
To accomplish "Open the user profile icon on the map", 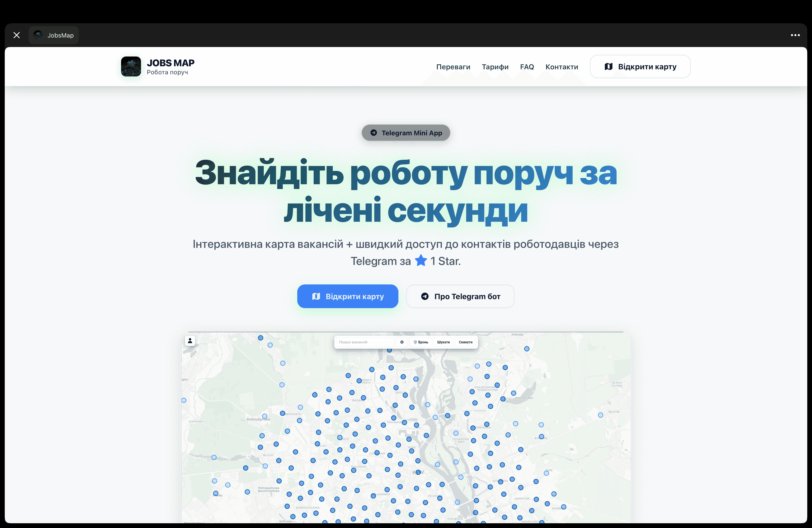I will pyautogui.click(x=190, y=341).
